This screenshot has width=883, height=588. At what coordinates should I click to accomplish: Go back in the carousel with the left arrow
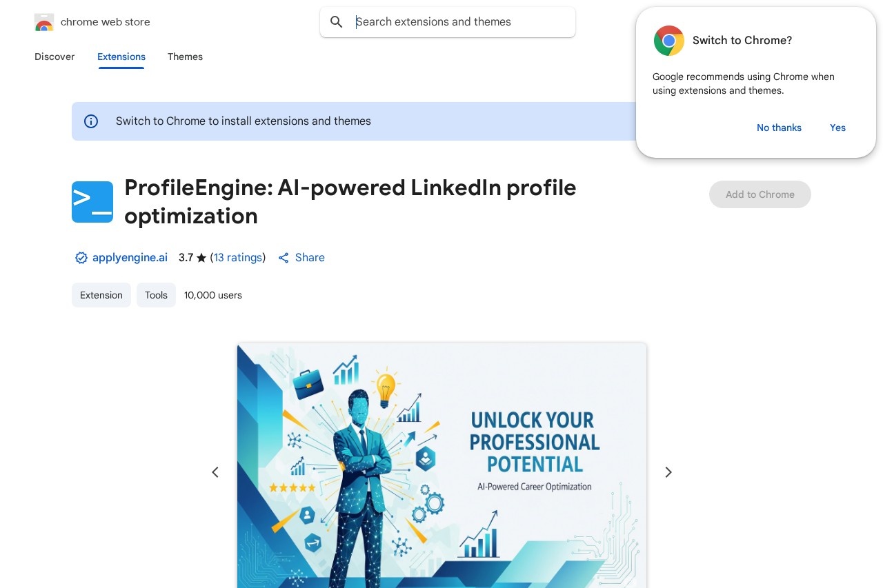[215, 472]
